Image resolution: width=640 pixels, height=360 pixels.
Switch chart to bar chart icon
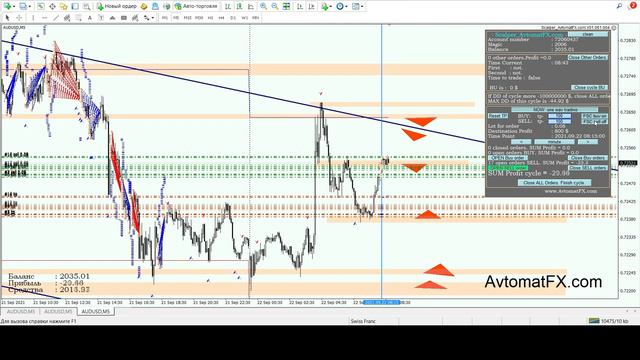(x=228, y=6)
